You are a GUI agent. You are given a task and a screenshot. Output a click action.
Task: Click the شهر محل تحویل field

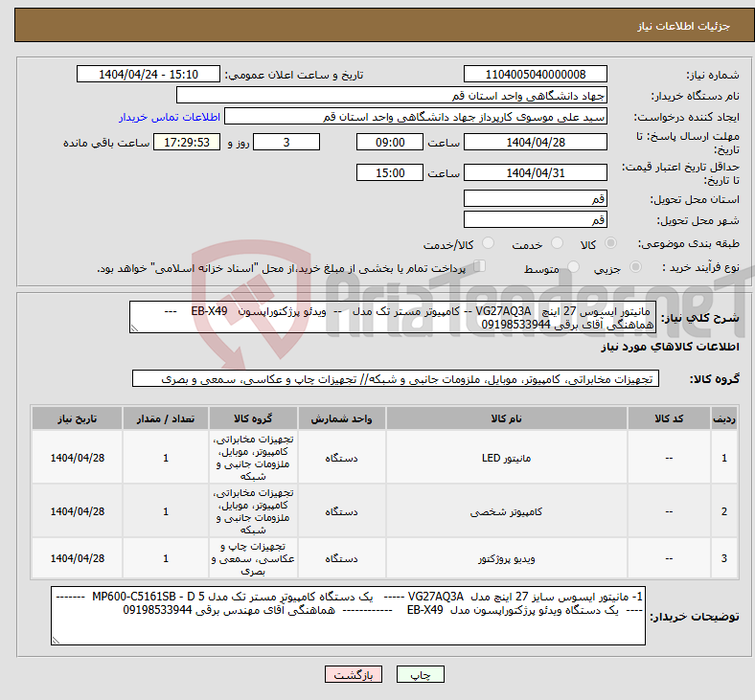535,219
